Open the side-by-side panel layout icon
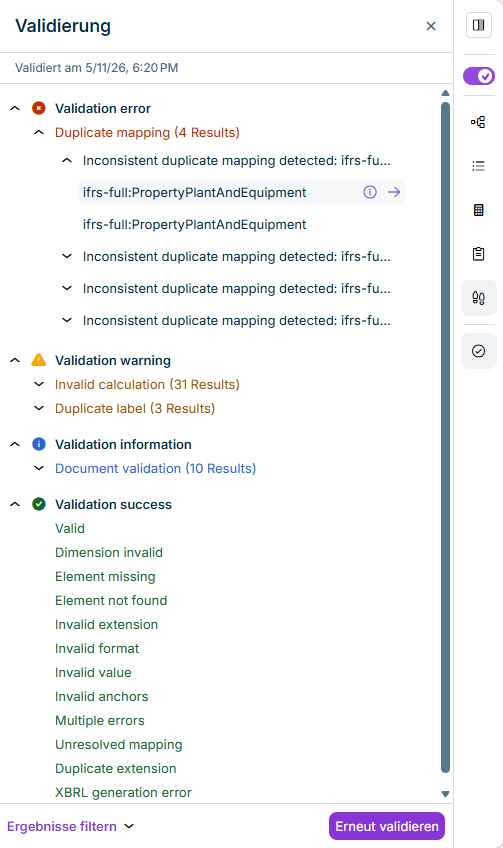 point(479,25)
